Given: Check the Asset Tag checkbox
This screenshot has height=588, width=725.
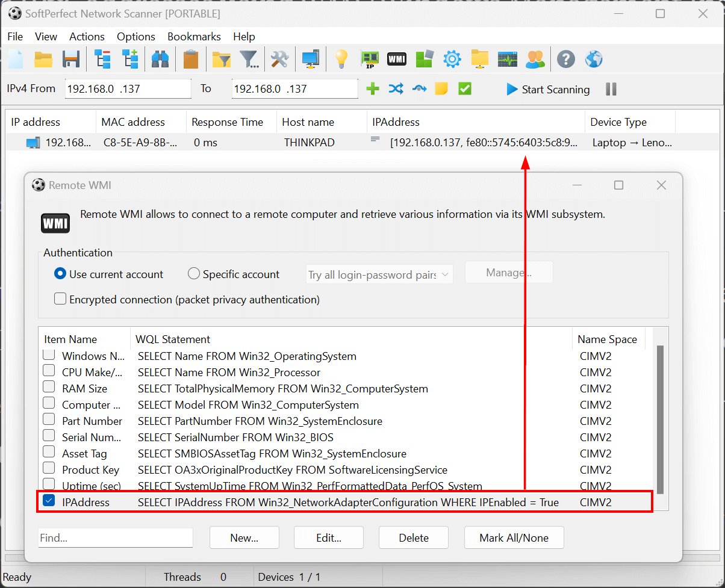Looking at the screenshot, I should click(49, 453).
